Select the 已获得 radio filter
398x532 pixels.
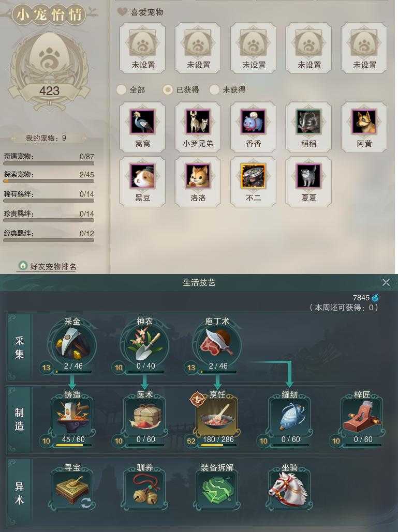[x=168, y=89]
